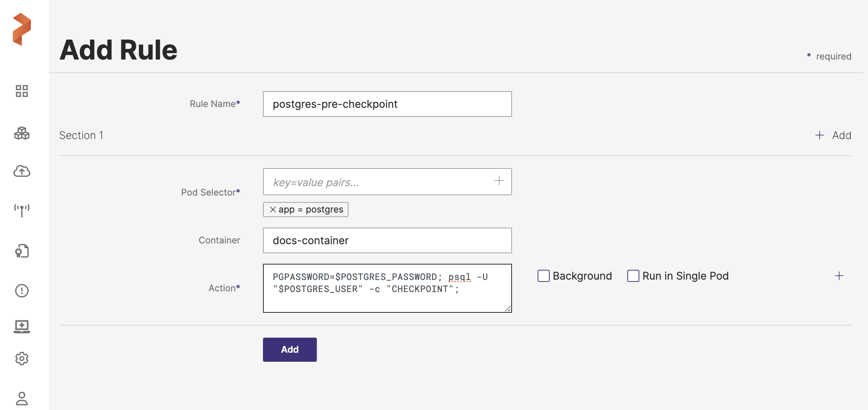Open the antenna broadcast icon in sidebar
868x410 pixels.
point(22,210)
